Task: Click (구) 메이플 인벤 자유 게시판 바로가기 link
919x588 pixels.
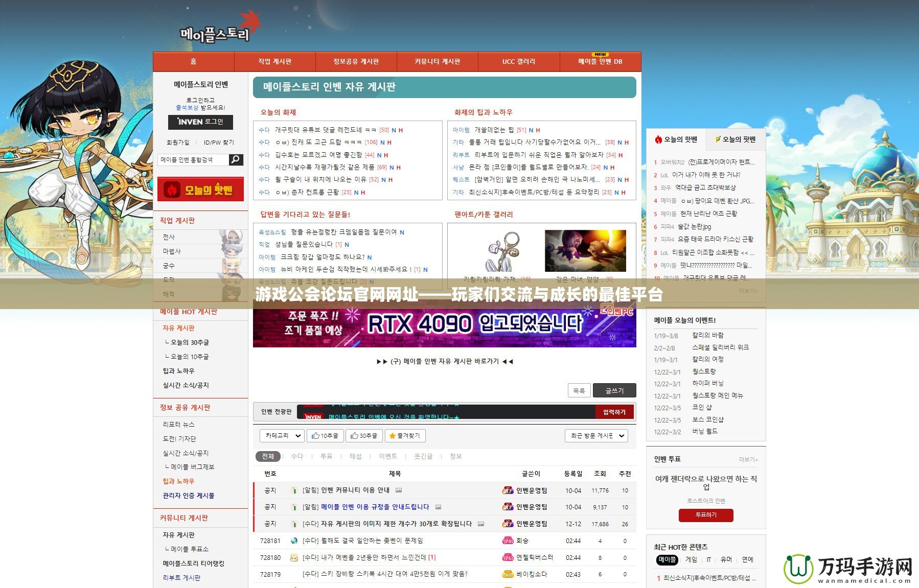Action: (445, 361)
